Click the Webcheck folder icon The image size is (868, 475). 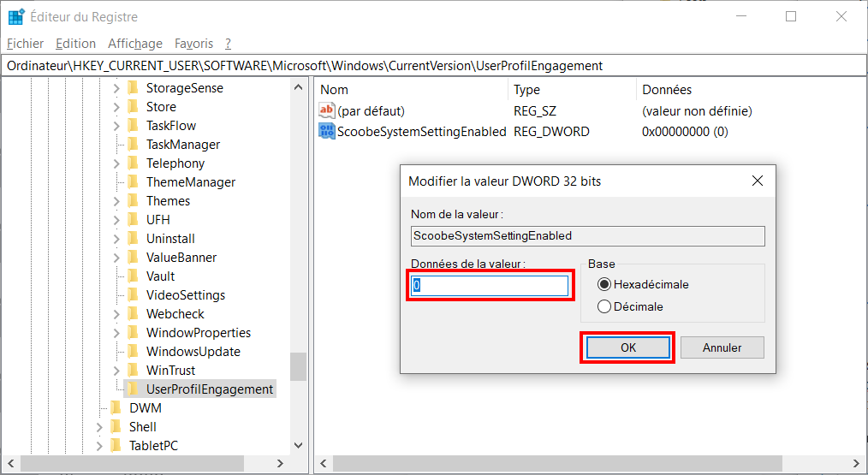point(133,314)
